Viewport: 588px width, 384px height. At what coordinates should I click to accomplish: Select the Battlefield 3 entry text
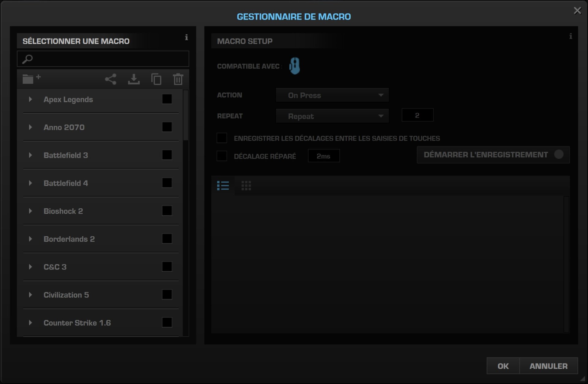(66, 155)
